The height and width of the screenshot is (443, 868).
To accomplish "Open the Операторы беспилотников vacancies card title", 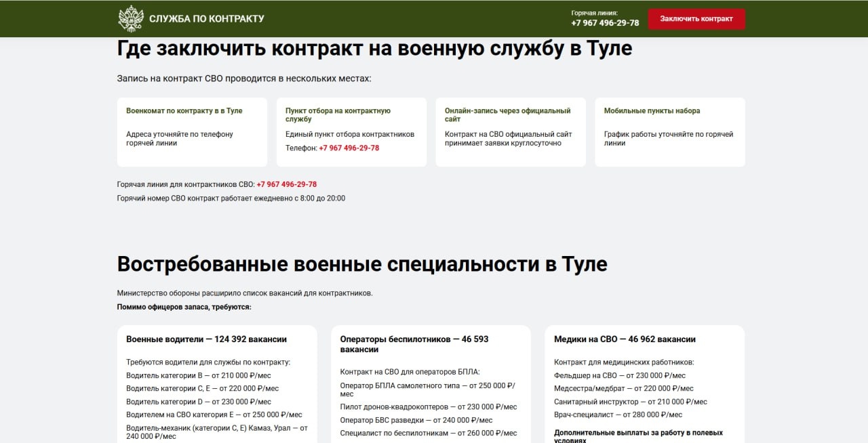I will (414, 344).
